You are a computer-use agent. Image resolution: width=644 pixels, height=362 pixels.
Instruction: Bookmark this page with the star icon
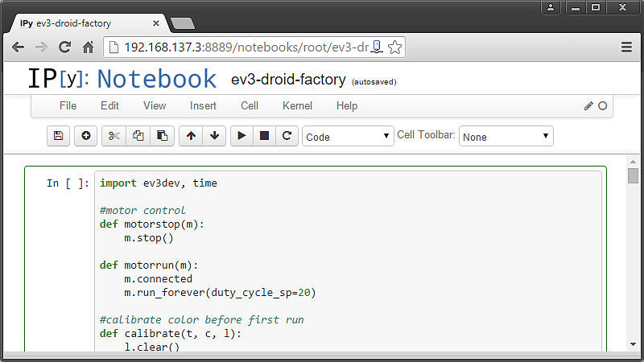pyautogui.click(x=394, y=47)
